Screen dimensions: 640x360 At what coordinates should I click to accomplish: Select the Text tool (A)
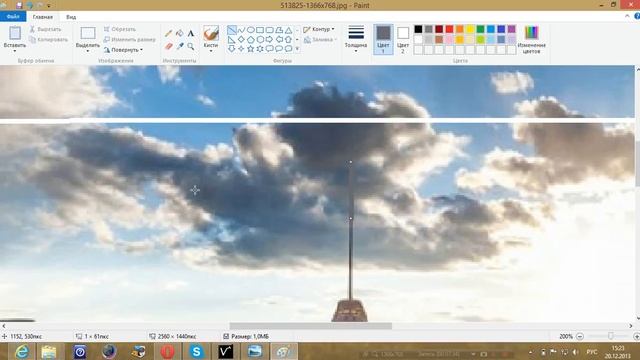191,33
